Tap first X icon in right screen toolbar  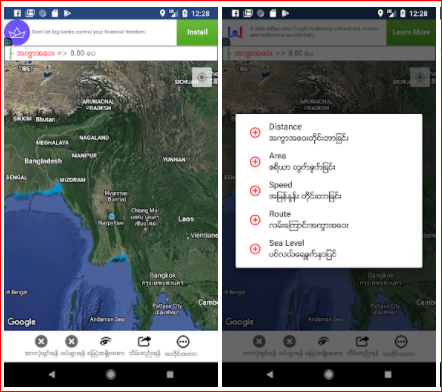259,341
